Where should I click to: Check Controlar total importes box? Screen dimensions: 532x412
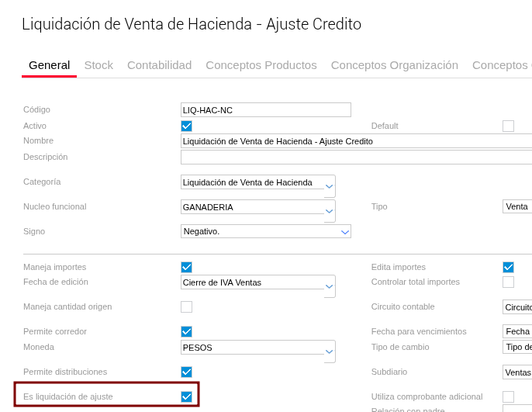coord(508,282)
